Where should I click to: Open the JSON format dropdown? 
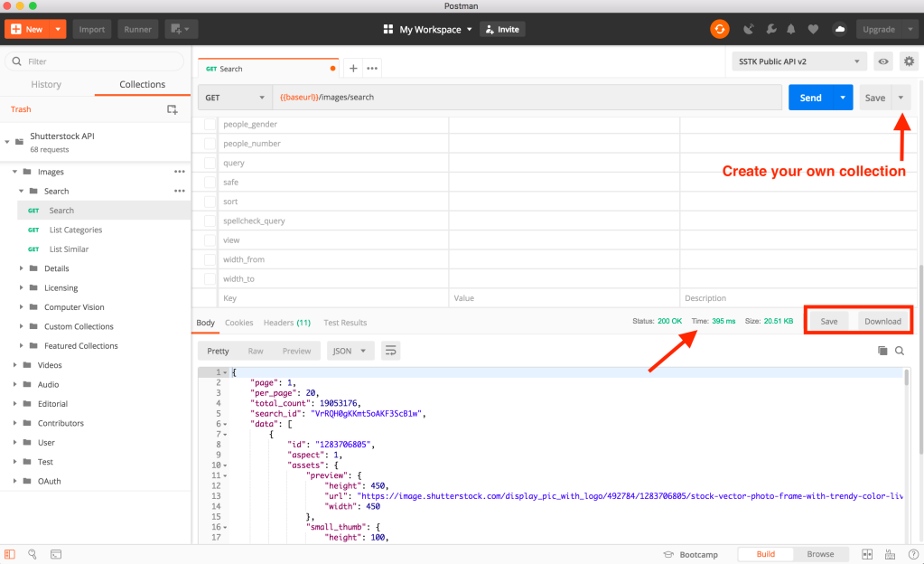click(x=350, y=351)
